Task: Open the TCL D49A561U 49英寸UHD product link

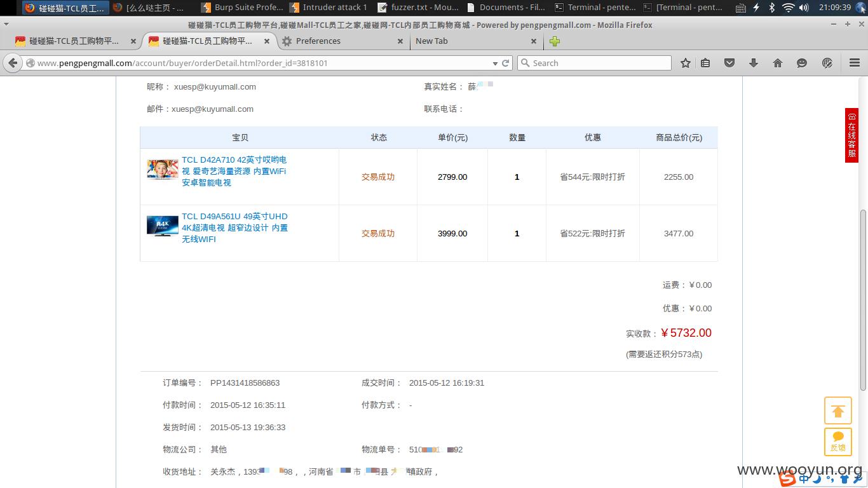Action: click(x=234, y=227)
